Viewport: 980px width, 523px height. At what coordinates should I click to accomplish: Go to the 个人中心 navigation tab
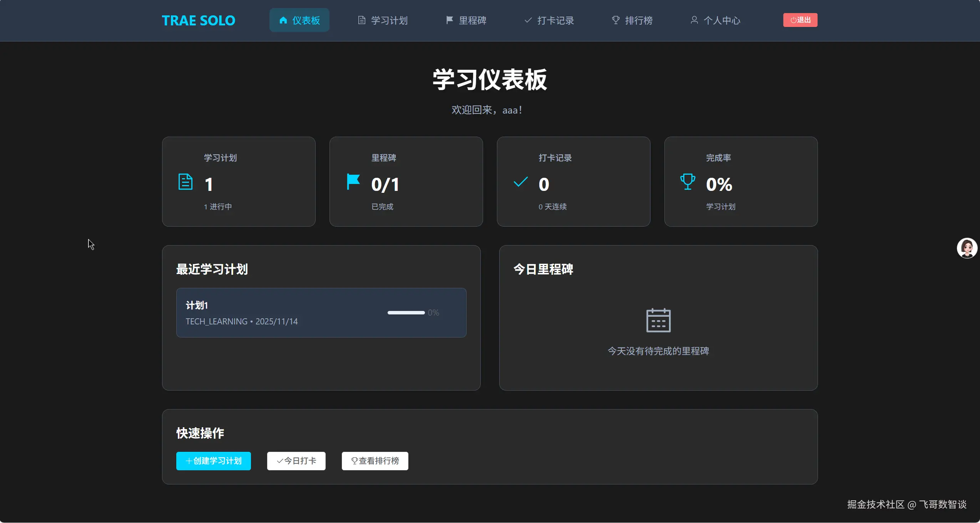(x=716, y=20)
